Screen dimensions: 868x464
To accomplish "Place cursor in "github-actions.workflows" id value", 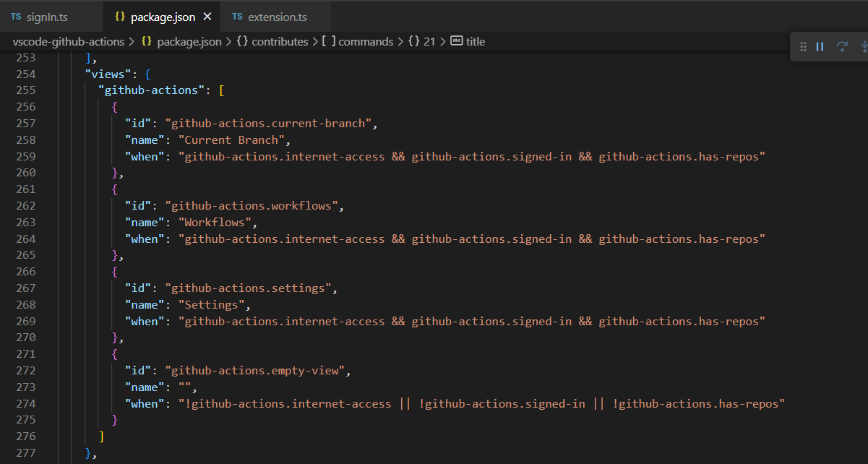I will 251,206.
